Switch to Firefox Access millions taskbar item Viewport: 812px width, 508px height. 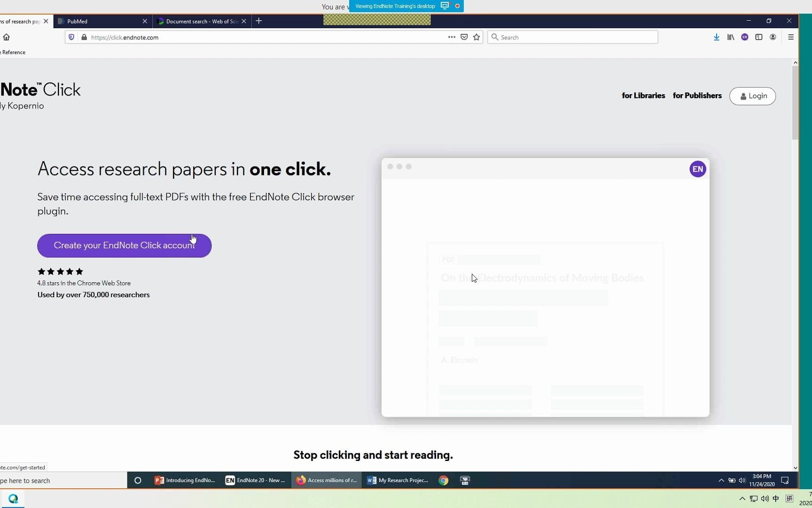click(327, 480)
